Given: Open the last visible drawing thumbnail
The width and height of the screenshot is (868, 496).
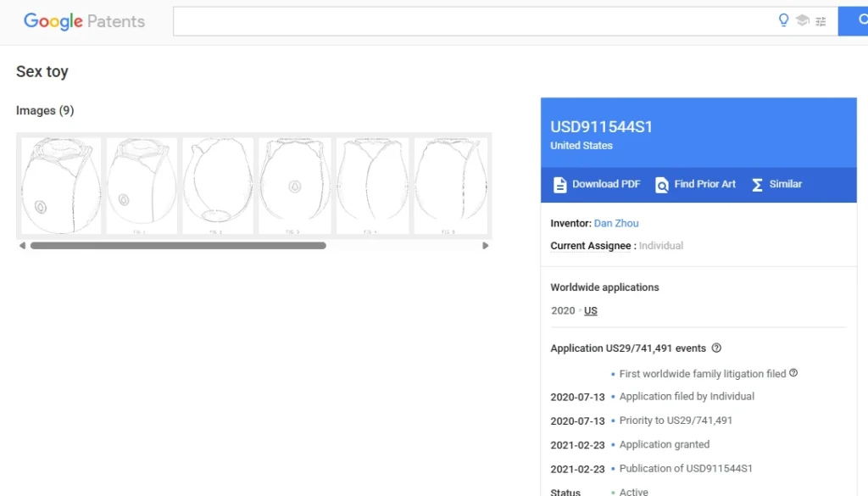Looking at the screenshot, I should [450, 186].
